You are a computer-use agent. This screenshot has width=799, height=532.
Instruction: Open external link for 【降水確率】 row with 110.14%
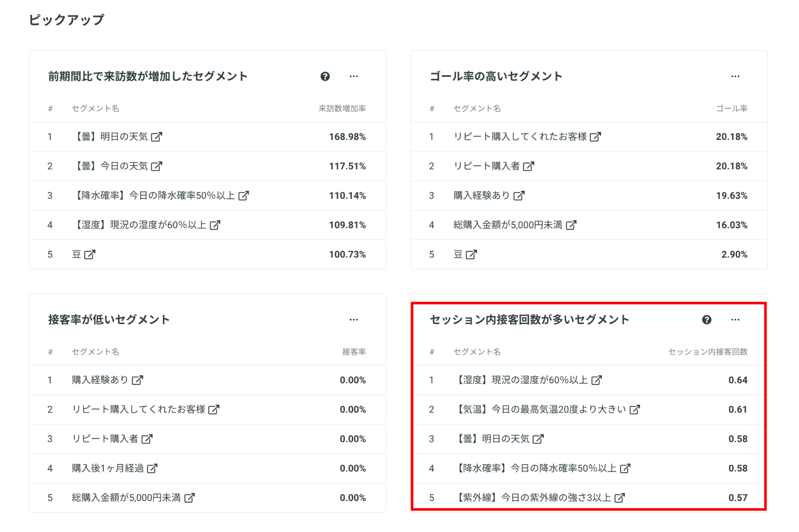pyautogui.click(x=243, y=196)
